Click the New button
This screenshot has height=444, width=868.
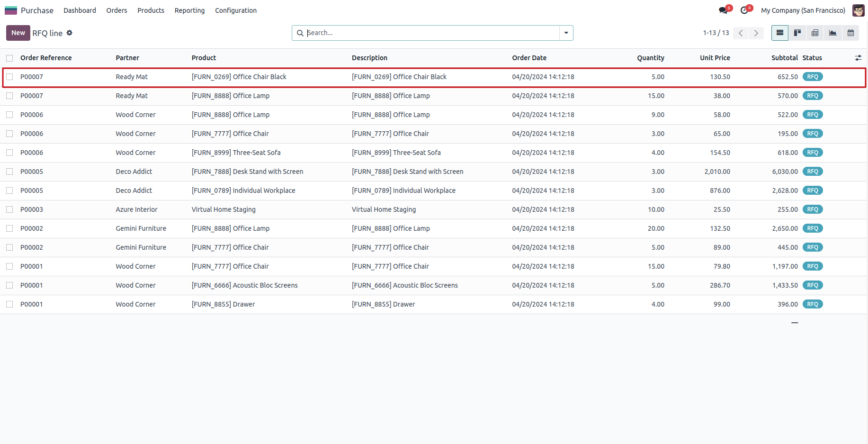pos(18,33)
